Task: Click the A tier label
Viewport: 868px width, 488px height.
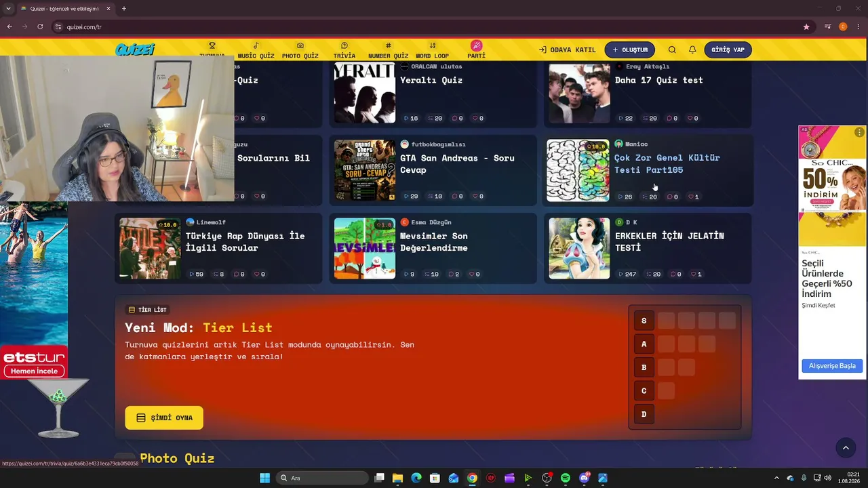Action: pyautogui.click(x=644, y=344)
